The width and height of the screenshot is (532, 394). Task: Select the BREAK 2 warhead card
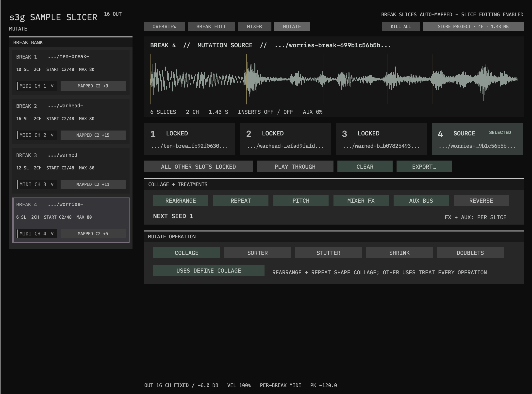click(71, 122)
